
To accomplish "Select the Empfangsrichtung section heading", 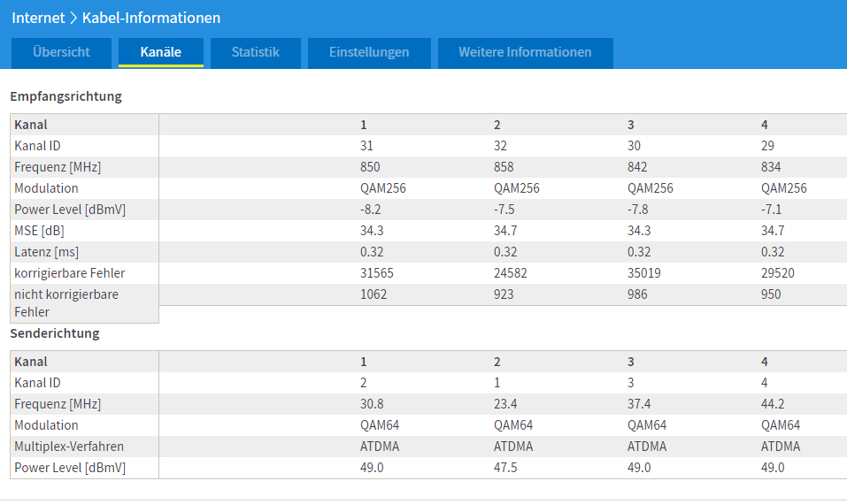I will coord(65,96).
